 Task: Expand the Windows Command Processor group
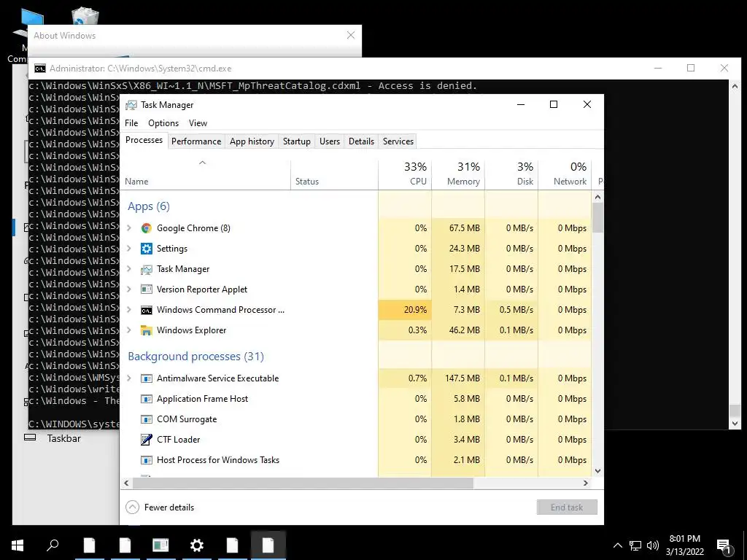pyautogui.click(x=128, y=310)
